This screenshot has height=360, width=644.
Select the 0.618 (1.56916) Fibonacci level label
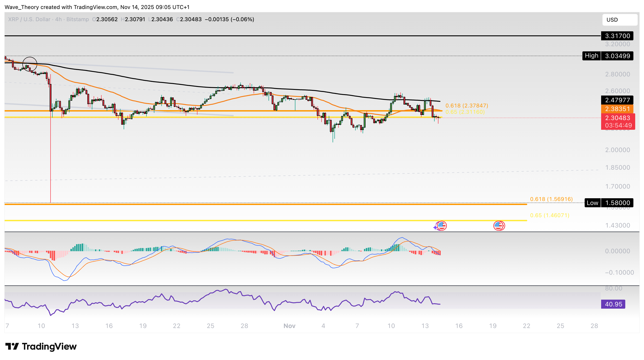(x=551, y=199)
